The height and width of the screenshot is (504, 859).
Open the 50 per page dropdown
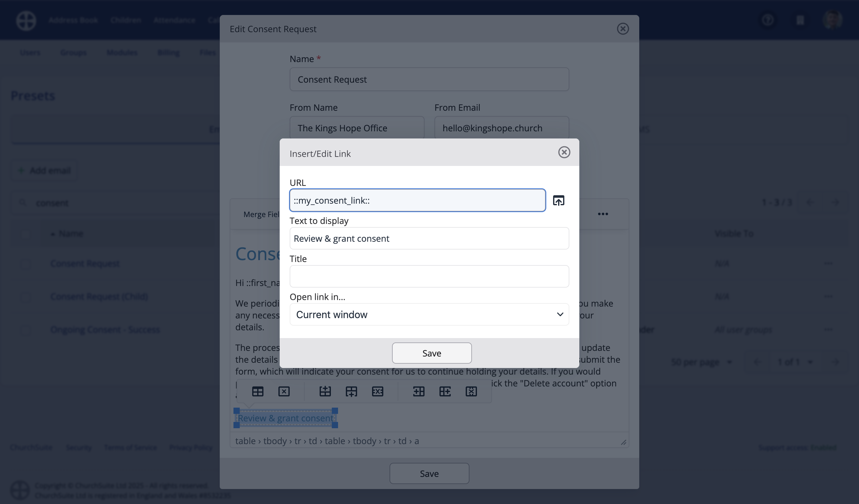click(x=701, y=362)
